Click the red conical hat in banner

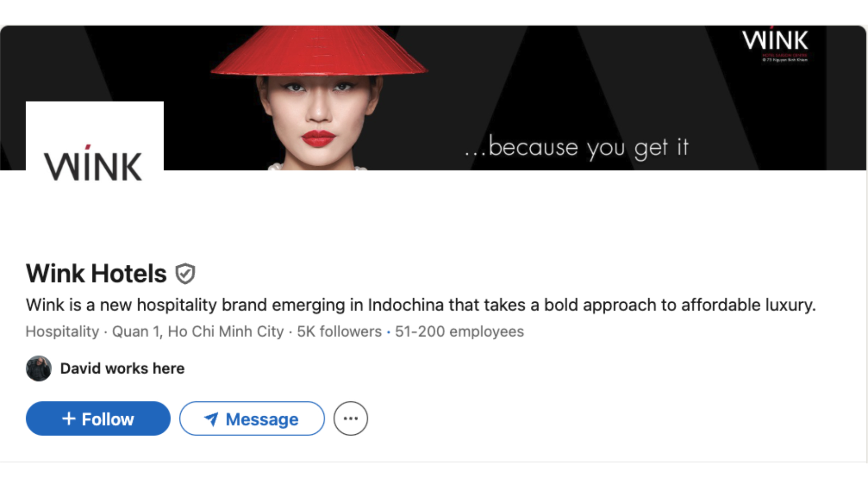pyautogui.click(x=319, y=51)
